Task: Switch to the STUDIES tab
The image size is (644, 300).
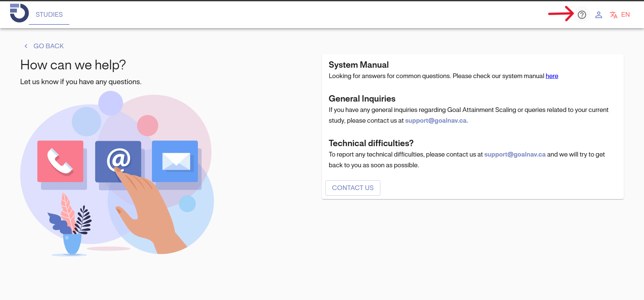Action: pyautogui.click(x=49, y=15)
